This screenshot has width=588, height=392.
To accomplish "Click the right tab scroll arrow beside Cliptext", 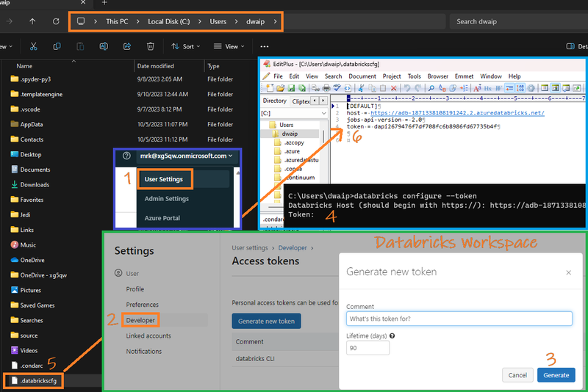I will [x=323, y=101].
